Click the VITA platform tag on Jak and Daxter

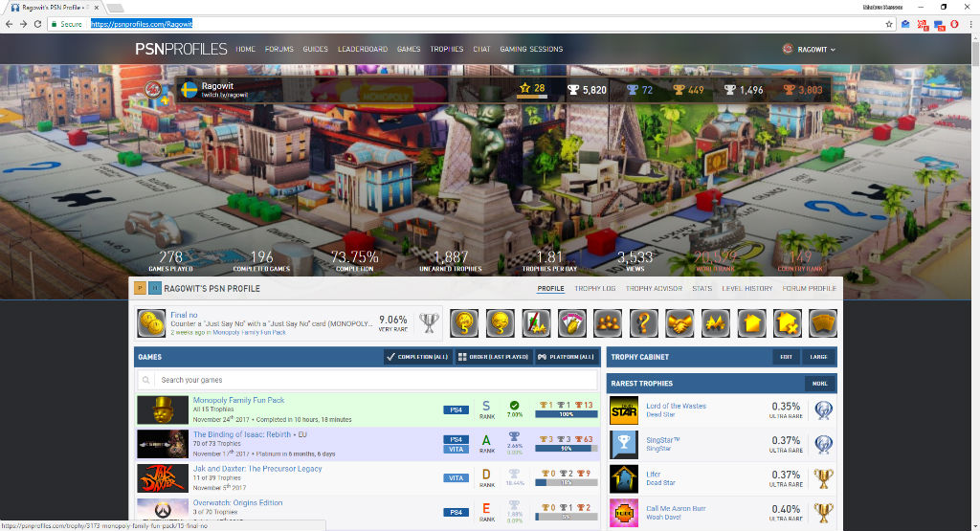456,478
